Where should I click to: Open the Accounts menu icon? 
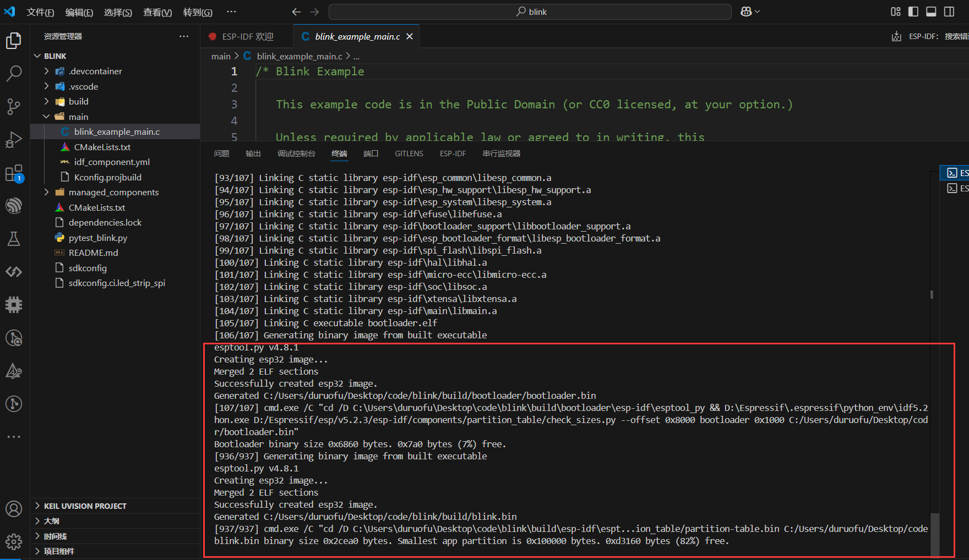[14, 509]
